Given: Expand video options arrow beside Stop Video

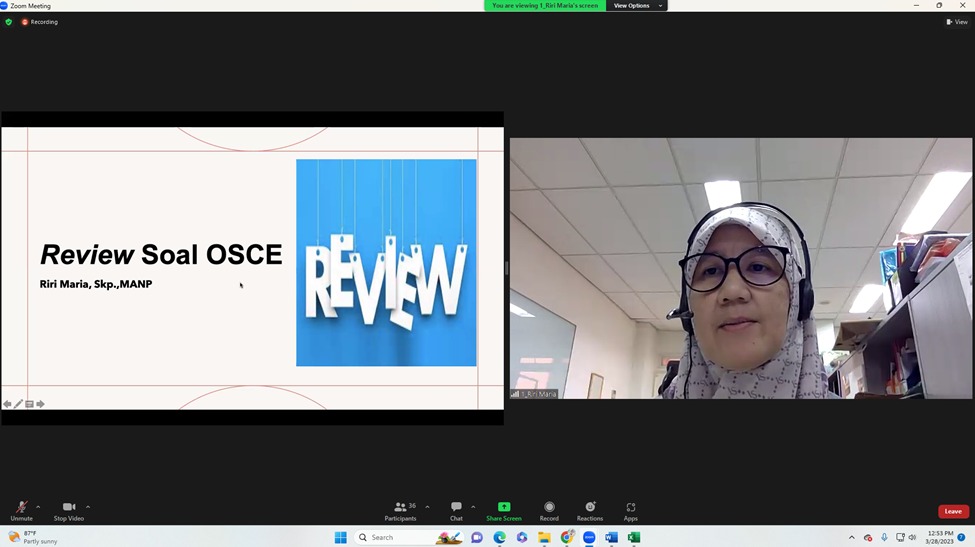Looking at the screenshot, I should coord(88,507).
